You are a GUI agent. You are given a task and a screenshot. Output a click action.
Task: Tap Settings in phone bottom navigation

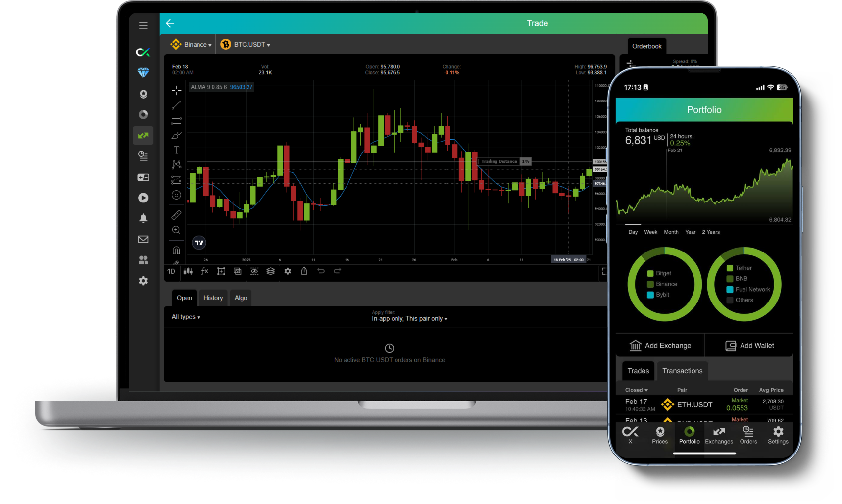pyautogui.click(x=778, y=435)
